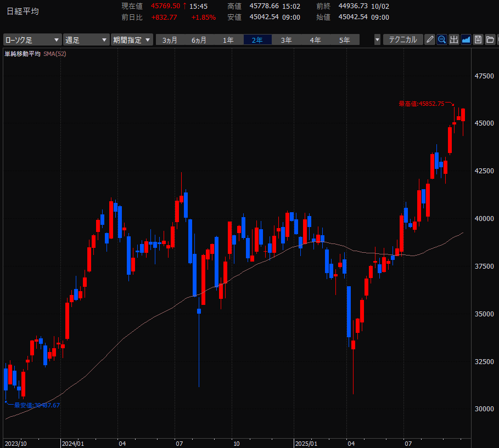Click the current price 45769.50
Viewport: 499px width, 448px height.
(165, 6)
